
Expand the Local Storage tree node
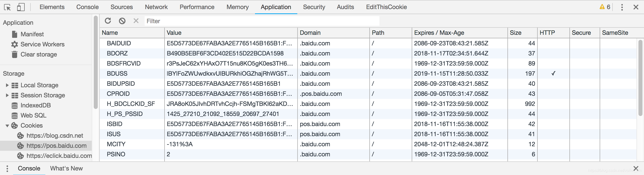tap(7, 85)
